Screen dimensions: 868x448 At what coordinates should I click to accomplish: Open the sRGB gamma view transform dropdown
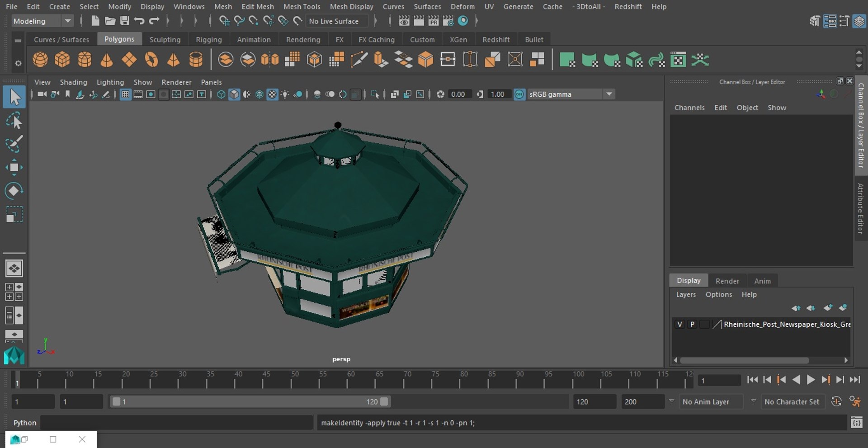click(x=571, y=94)
